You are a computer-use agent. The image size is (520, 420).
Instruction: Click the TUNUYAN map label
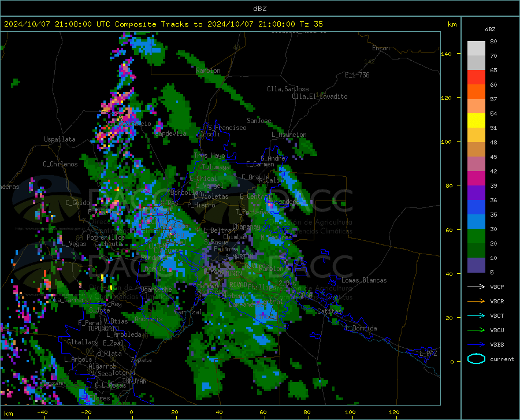(134, 381)
